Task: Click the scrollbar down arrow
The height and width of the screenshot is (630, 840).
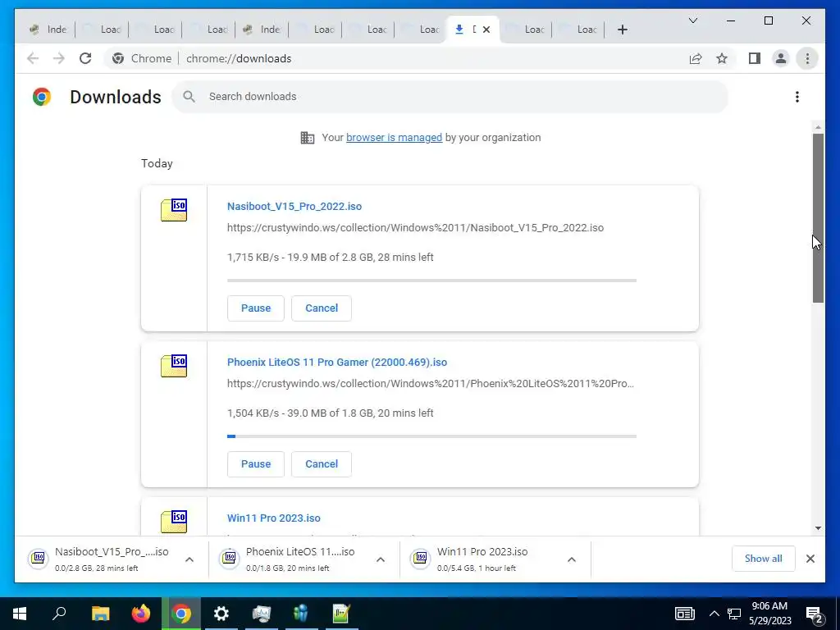Action: [818, 528]
